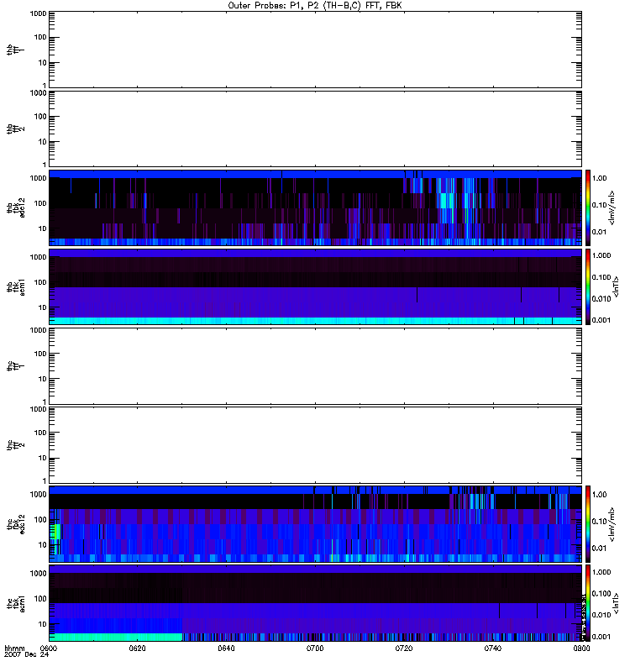Click the "hhmm" axis unit label
This screenshot has height=672, width=630.
click(14, 648)
